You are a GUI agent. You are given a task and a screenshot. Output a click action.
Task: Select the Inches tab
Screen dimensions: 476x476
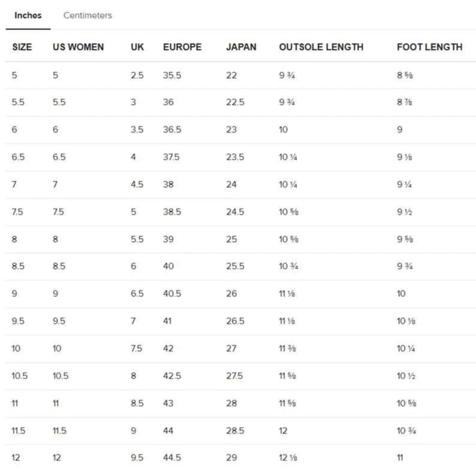28,15
